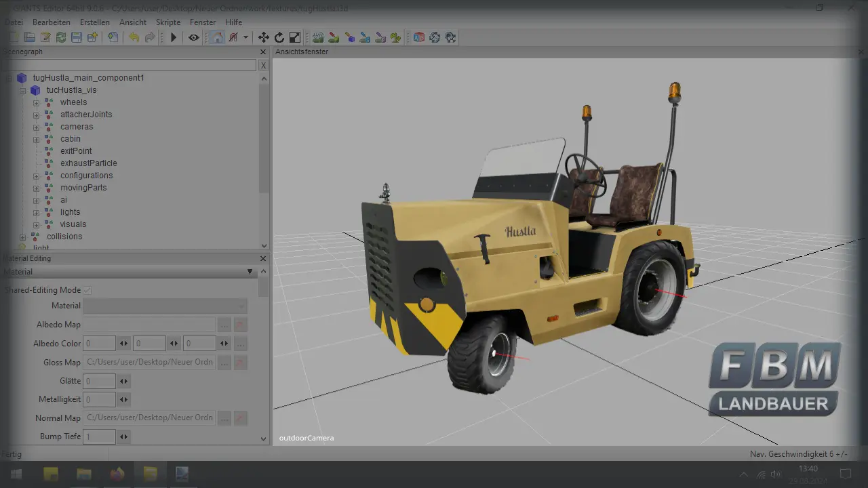Close the Material Editing panel

click(x=263, y=258)
